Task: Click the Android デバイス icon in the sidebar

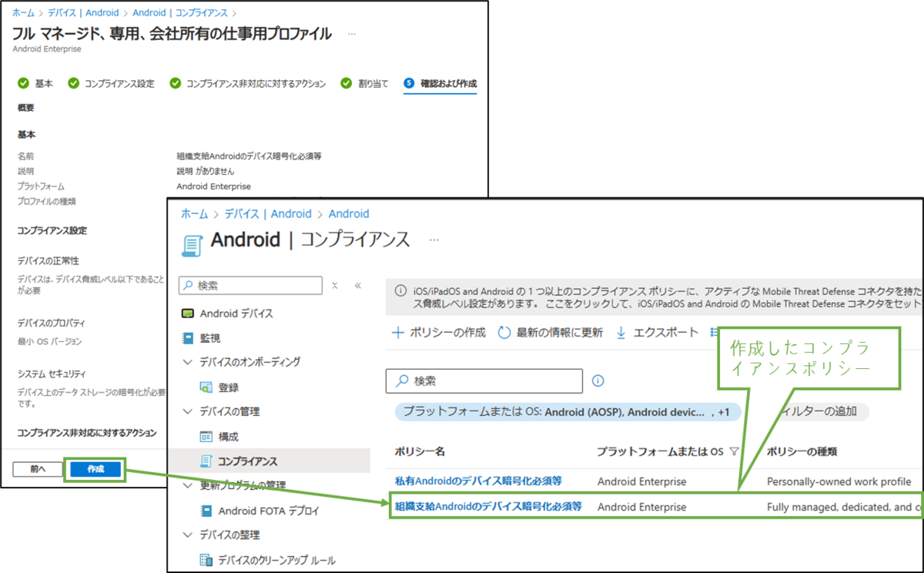Action: coord(187,313)
